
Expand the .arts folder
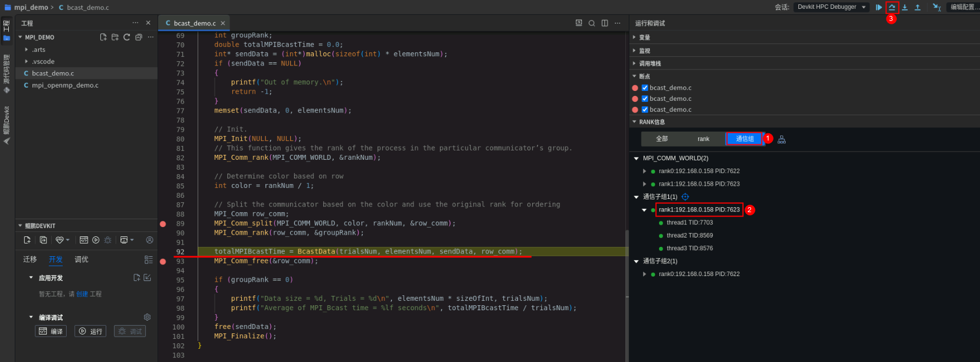[x=26, y=50]
